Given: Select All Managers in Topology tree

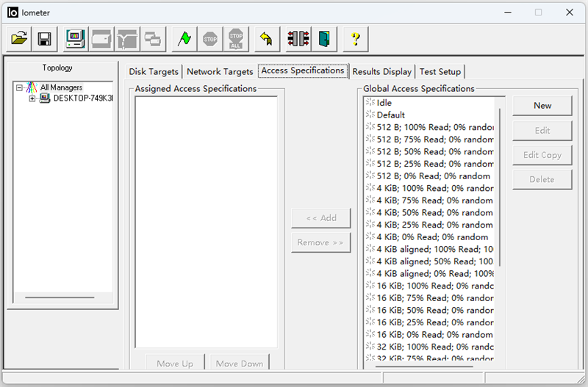Looking at the screenshot, I should [x=61, y=87].
